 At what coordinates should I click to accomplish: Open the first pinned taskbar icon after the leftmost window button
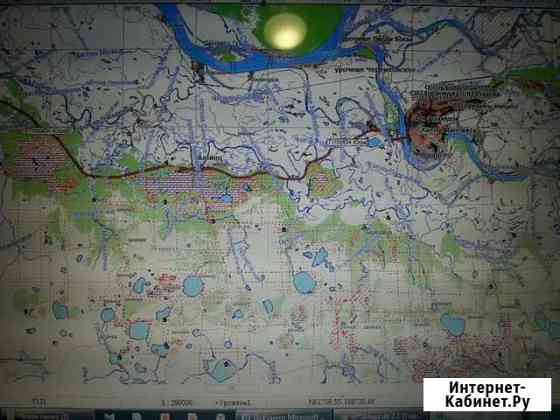click(109, 416)
